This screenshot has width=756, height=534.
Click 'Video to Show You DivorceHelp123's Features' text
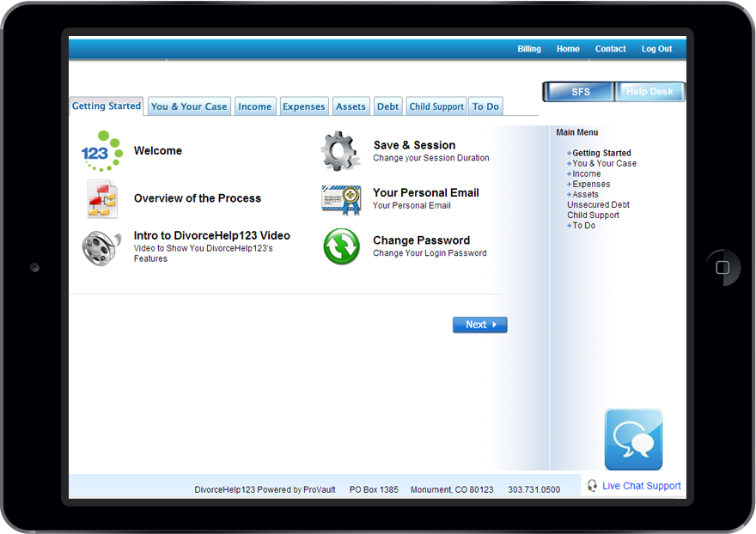[204, 253]
